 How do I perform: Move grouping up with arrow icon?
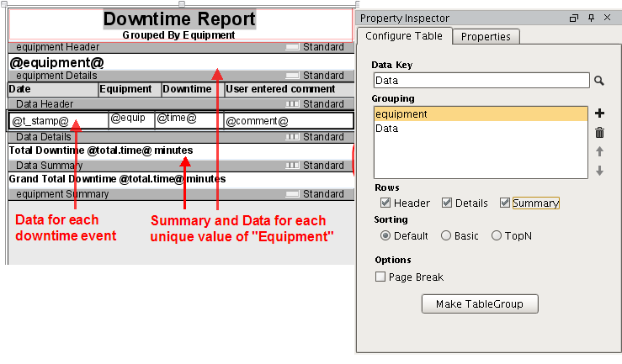[599, 152]
